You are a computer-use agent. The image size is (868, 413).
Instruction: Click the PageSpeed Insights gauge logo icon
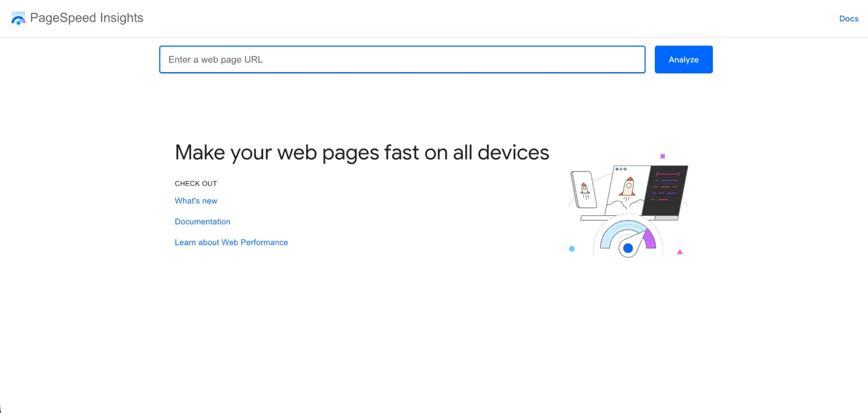pyautogui.click(x=18, y=18)
